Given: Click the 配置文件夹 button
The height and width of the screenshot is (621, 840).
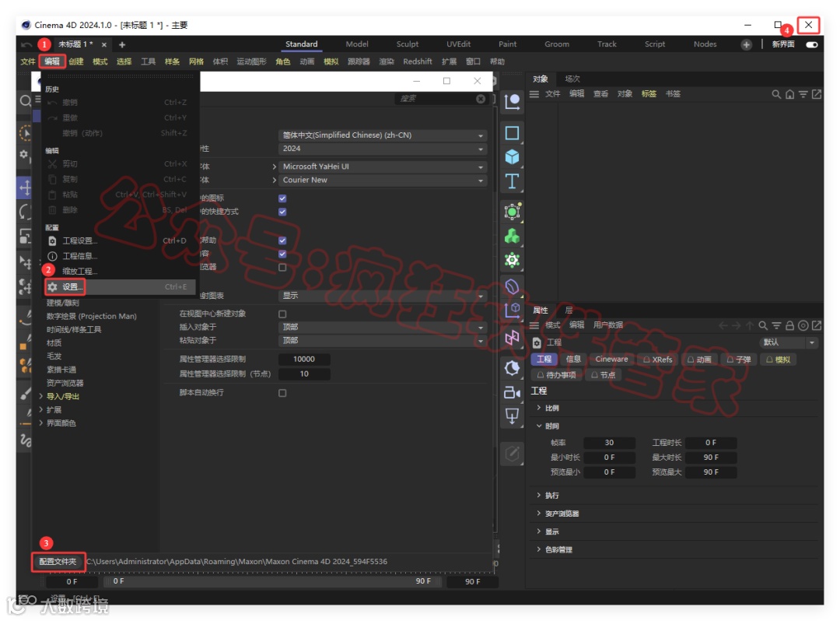Looking at the screenshot, I should coord(58,562).
